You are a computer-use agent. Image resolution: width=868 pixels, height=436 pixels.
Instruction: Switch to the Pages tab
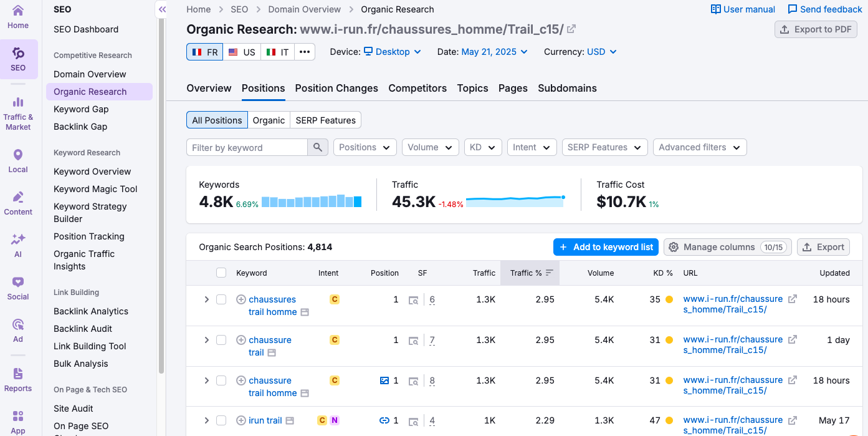(513, 88)
